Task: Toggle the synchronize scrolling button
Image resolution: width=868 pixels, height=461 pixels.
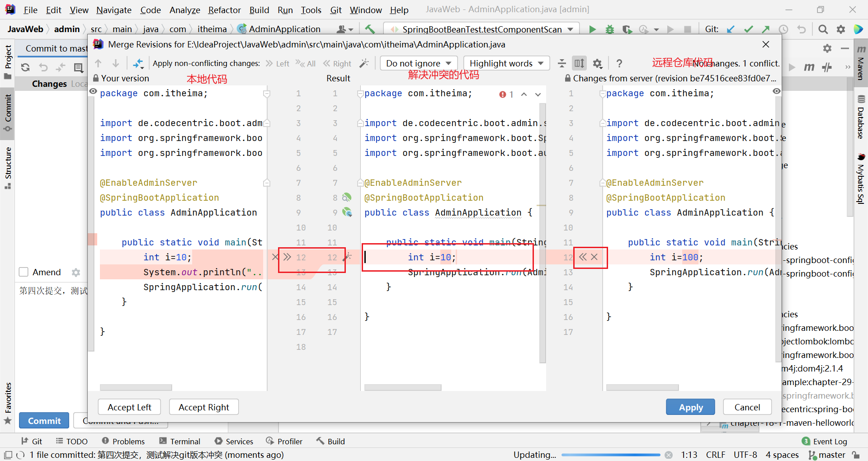Action: (x=579, y=64)
